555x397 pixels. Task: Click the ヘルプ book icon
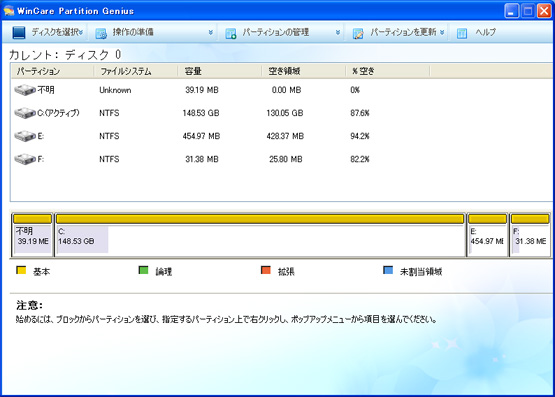462,33
